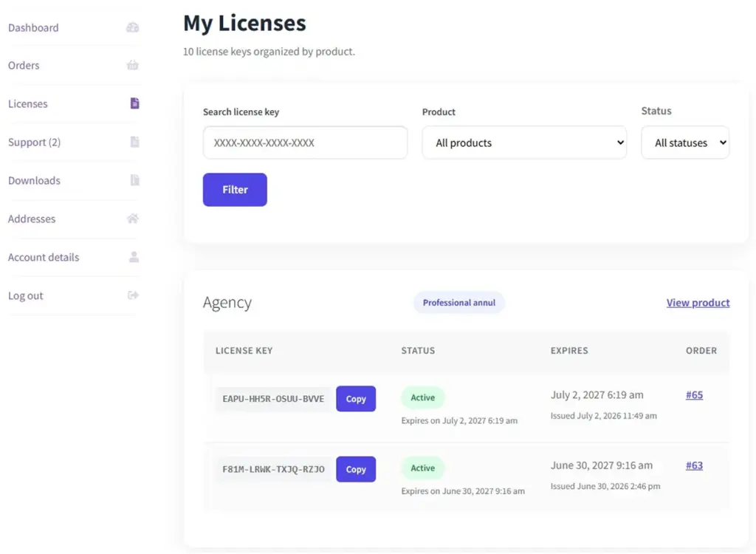Viewport: 756px width, 554px height.
Task: Click the Downloads file icon
Action: [x=135, y=180]
